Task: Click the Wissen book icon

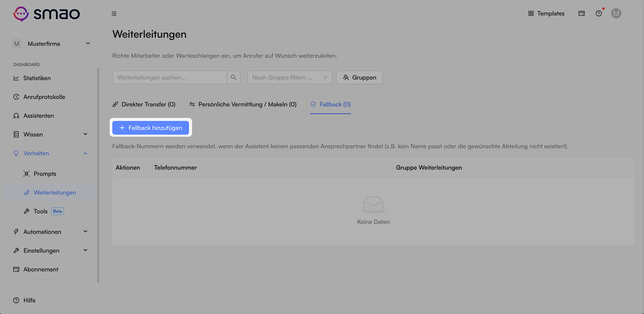Action: pos(16,135)
